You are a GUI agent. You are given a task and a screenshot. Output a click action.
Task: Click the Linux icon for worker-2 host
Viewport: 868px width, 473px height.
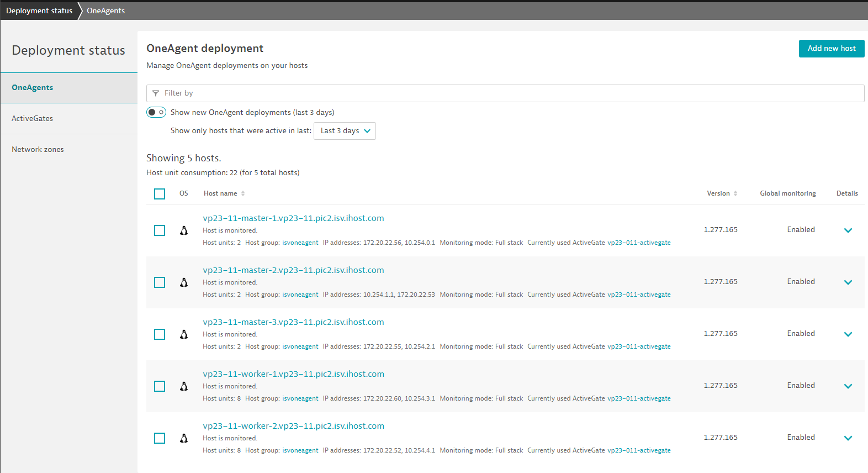click(x=184, y=438)
